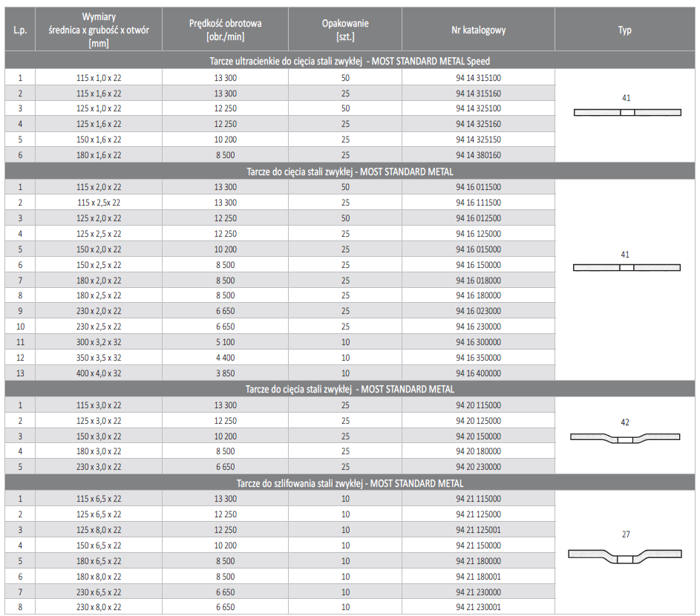This screenshot has width=700, height=616.
Task: Click dimension cell '115 x 3,0 x 22'
Action: tap(99, 405)
